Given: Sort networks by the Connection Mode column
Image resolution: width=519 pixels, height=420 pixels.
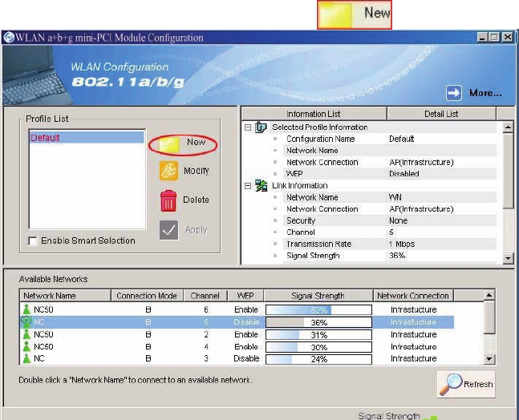Looking at the screenshot, I should tap(147, 296).
